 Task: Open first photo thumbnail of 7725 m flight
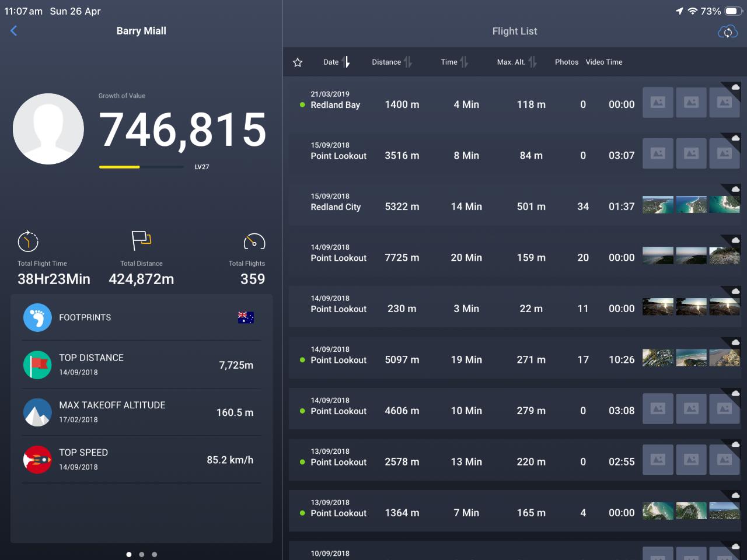tap(658, 256)
